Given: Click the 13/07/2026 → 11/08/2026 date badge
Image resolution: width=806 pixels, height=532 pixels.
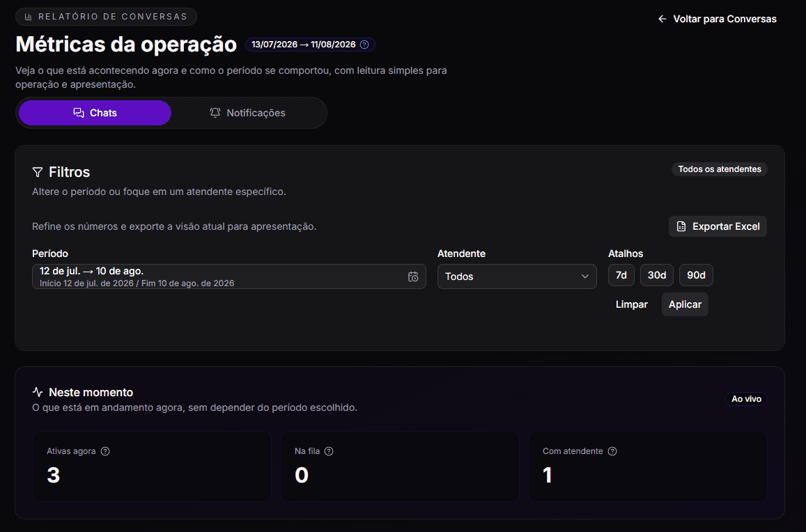Looking at the screenshot, I should pos(310,45).
